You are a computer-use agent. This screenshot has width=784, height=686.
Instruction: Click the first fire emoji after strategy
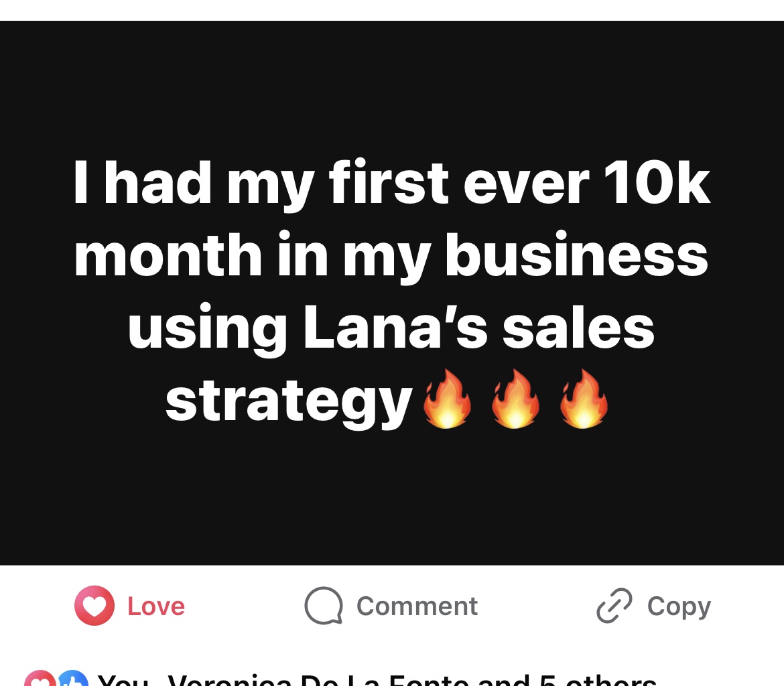pyautogui.click(x=447, y=399)
